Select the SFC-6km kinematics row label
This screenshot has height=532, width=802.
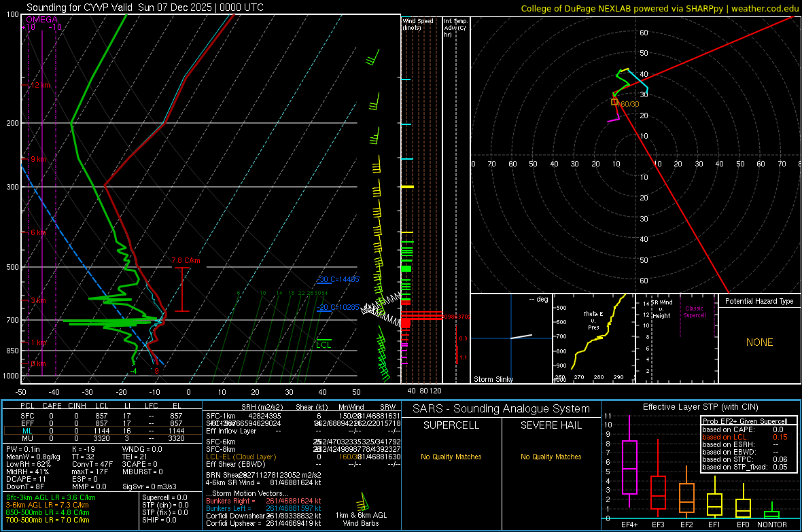point(221,442)
